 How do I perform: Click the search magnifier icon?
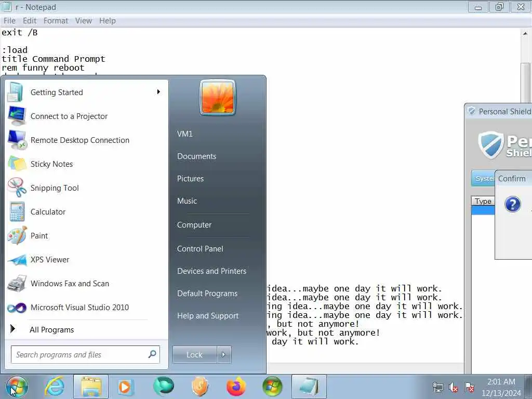pos(152,354)
